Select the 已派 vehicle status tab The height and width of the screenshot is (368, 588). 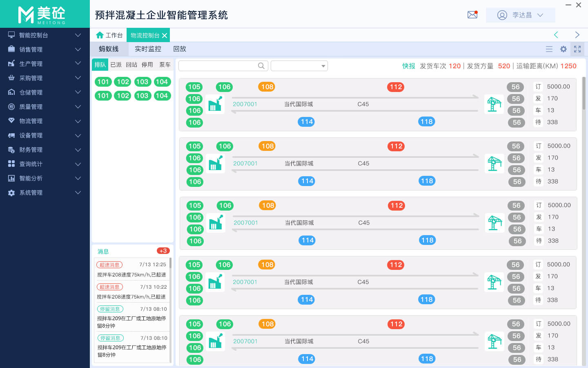click(116, 65)
